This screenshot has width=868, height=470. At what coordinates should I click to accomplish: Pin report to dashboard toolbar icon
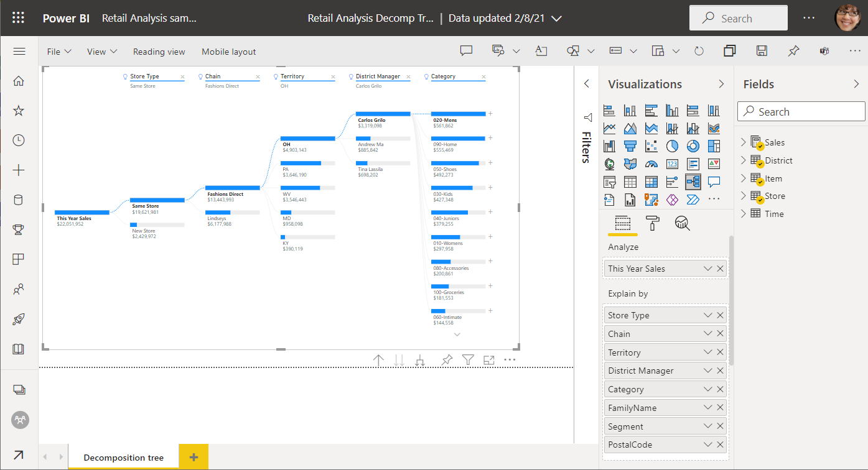(793, 51)
